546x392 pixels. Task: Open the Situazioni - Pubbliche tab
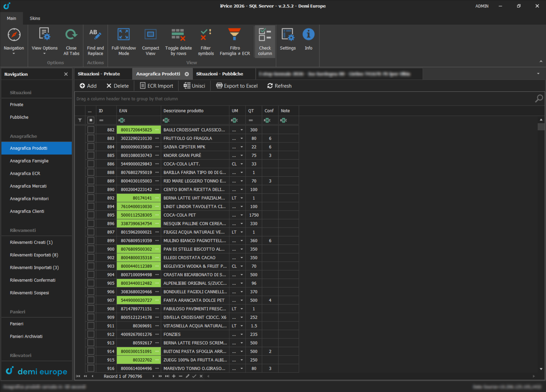coord(219,74)
